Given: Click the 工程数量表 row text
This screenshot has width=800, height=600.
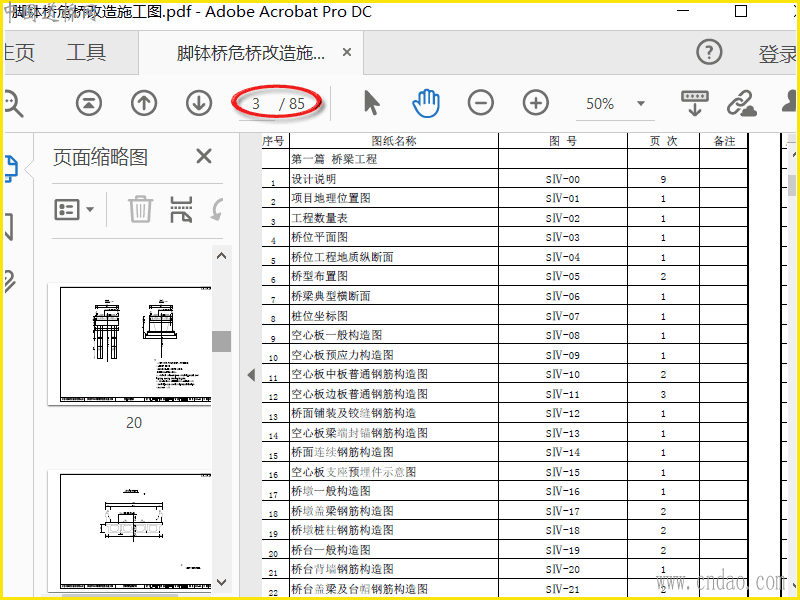Looking at the screenshot, I should [x=319, y=218].
